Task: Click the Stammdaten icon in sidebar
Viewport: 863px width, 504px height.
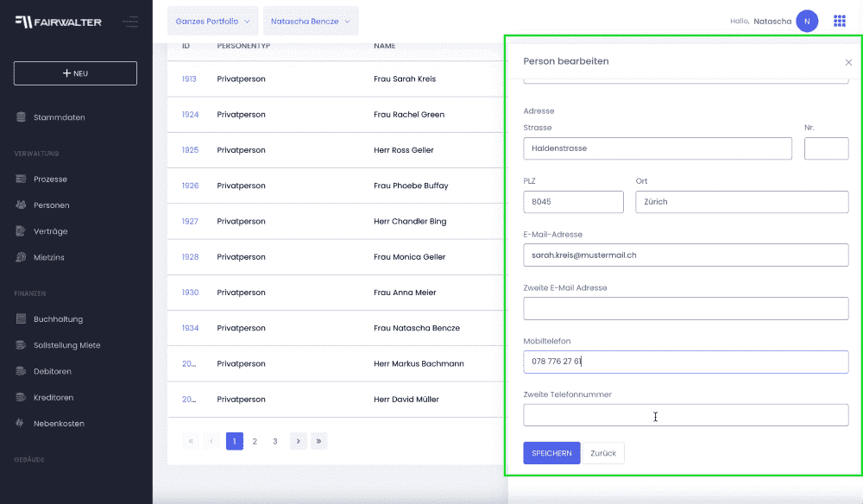Action: (x=22, y=117)
